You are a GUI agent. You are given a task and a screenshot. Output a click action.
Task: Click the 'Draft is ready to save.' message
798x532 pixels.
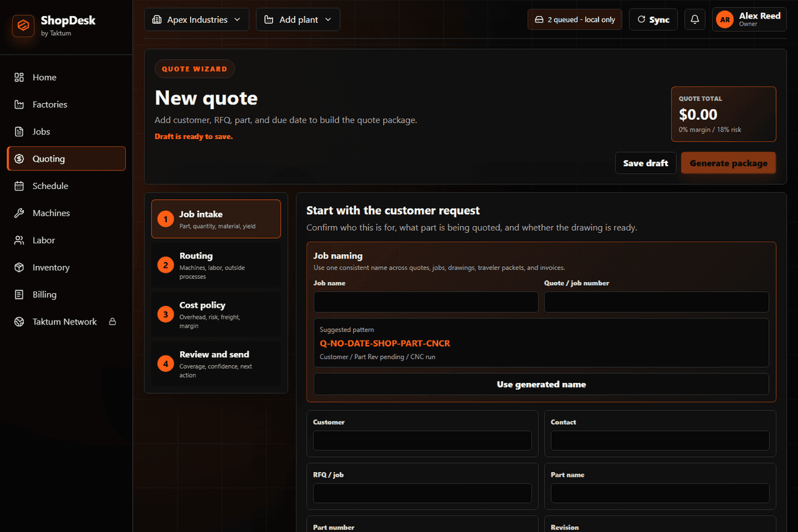pos(194,136)
